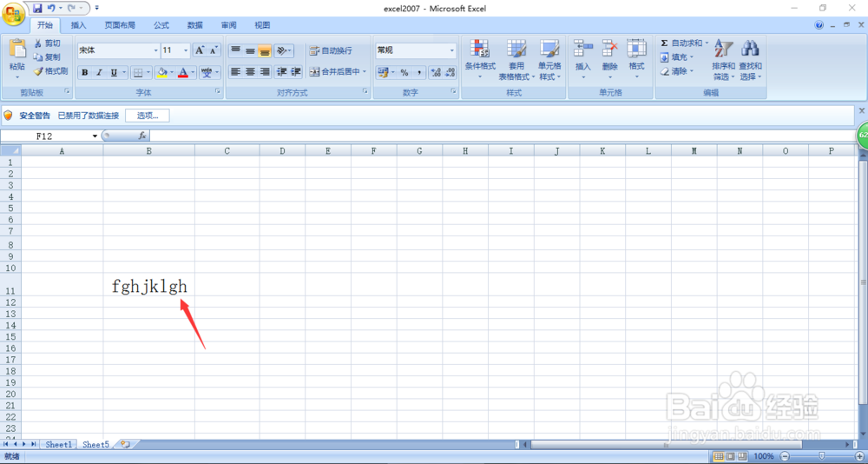Paste clipboard contents with 粘贴 icon
This screenshot has height=464, width=868.
tap(17, 49)
